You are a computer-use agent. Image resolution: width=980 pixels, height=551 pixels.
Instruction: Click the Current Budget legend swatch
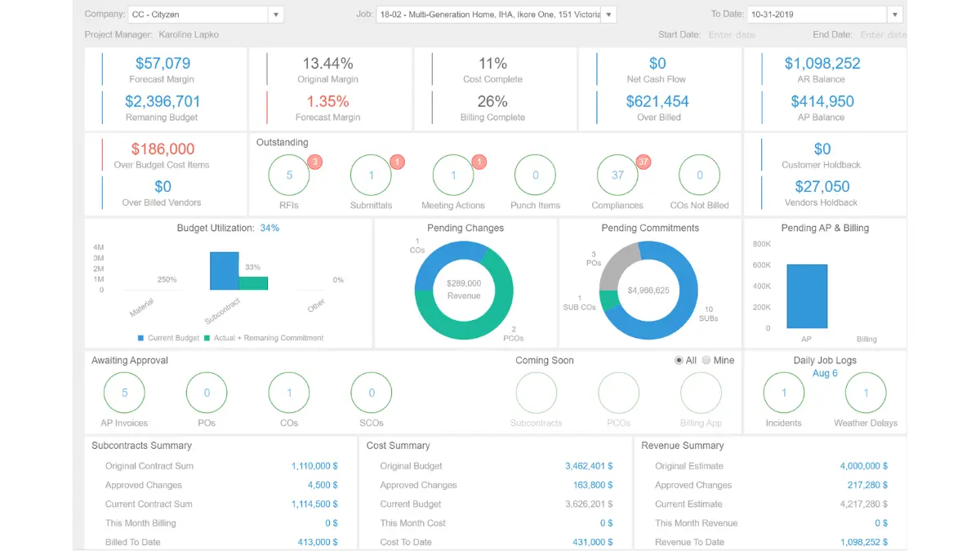(141, 338)
